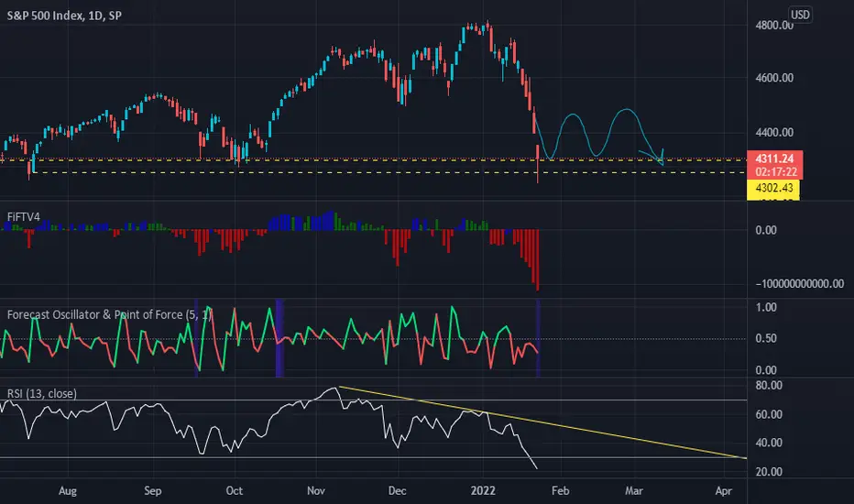Click the Mar label on the time axis
Screen dimensions: 854x504
pyautogui.click(x=634, y=491)
